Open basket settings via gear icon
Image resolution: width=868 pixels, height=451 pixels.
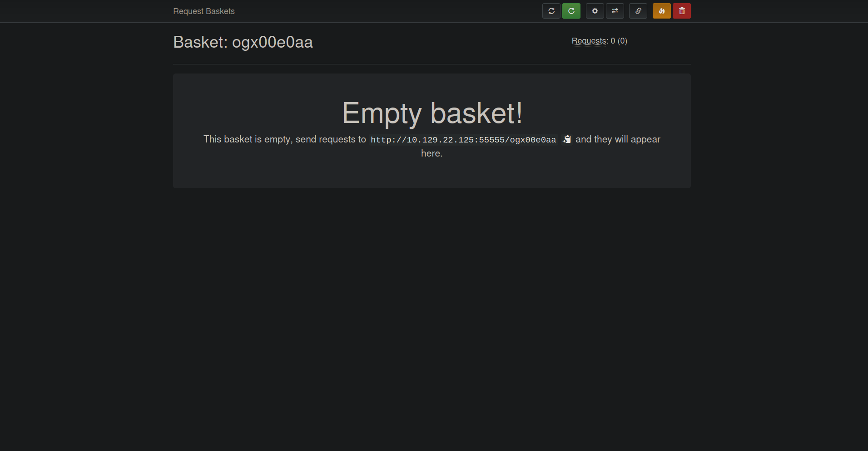595,11
